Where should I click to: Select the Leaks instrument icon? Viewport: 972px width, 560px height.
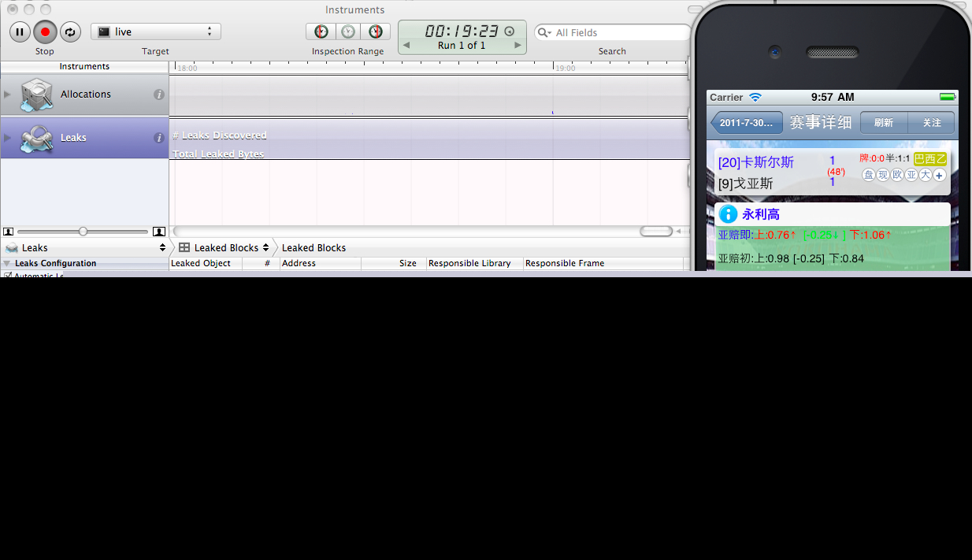pyautogui.click(x=36, y=138)
